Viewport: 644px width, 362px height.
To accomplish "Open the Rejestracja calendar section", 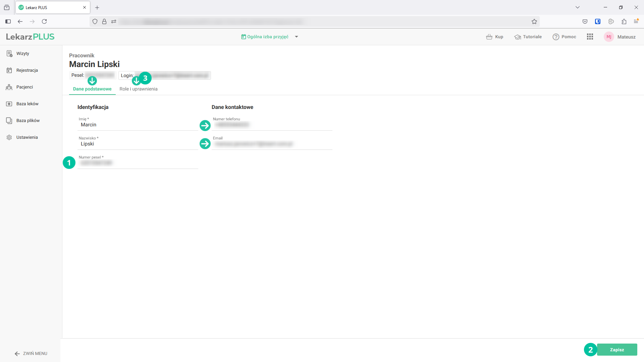I will tap(27, 70).
